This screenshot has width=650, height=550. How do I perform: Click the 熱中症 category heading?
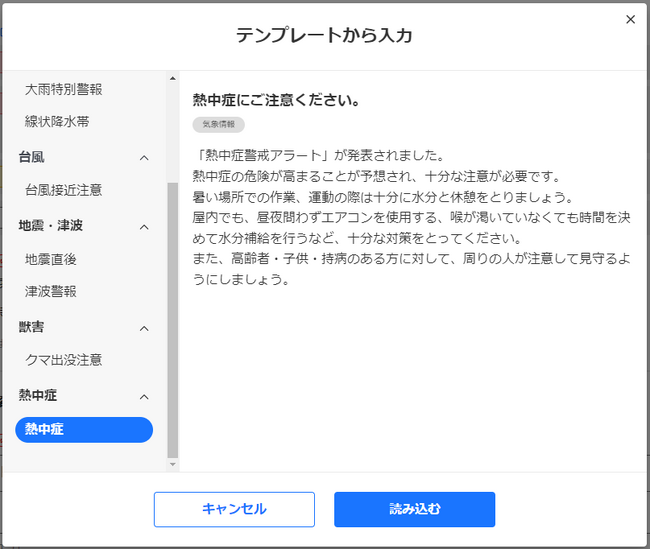click(38, 395)
